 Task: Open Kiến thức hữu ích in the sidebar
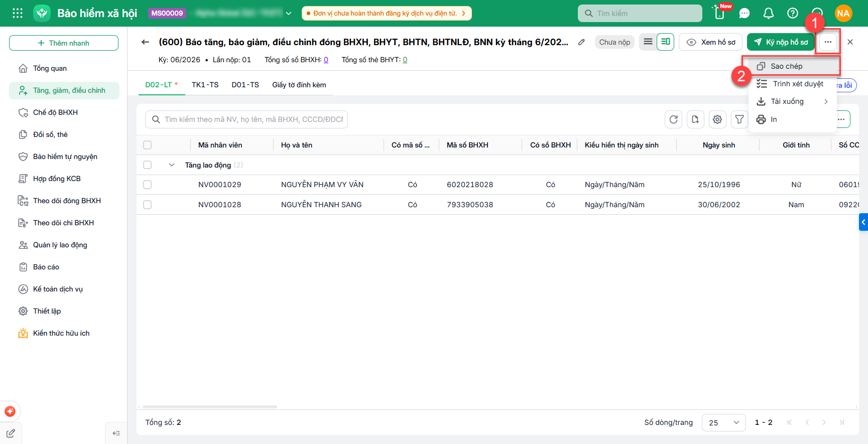click(64, 333)
